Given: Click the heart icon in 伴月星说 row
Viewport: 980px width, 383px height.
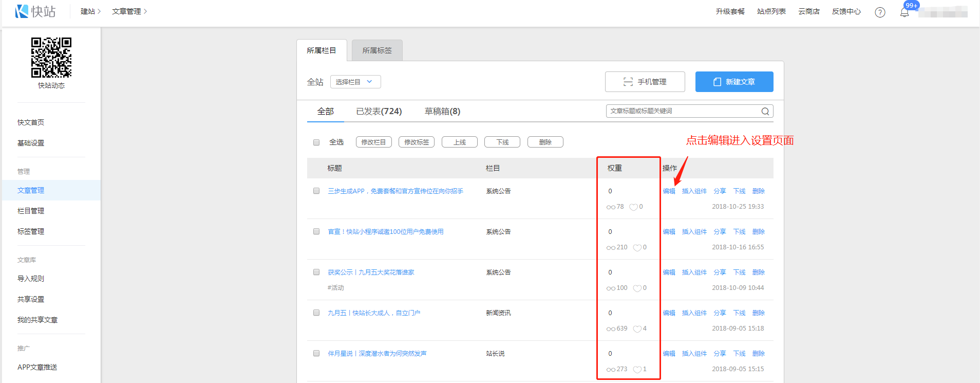Looking at the screenshot, I should 637,370.
